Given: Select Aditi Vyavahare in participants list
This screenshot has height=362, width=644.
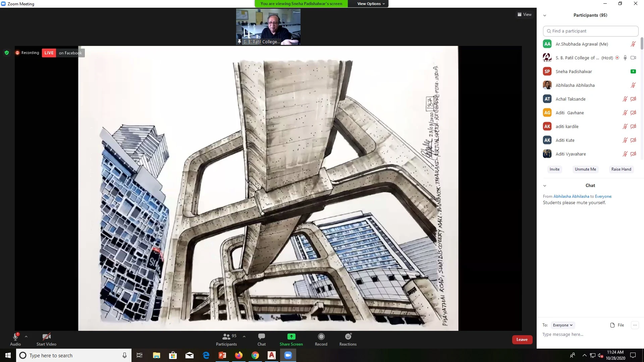Looking at the screenshot, I should coord(589,154).
